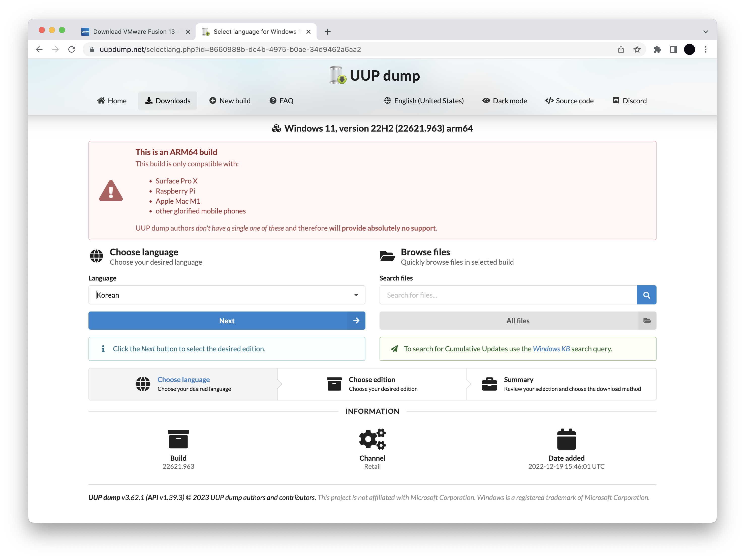This screenshot has width=745, height=560.
Task: Go back with the browser arrow
Action: click(39, 49)
